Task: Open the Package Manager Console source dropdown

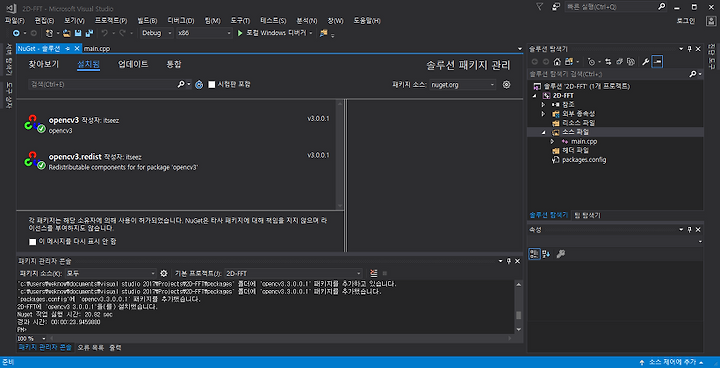Action: pyautogui.click(x=111, y=273)
